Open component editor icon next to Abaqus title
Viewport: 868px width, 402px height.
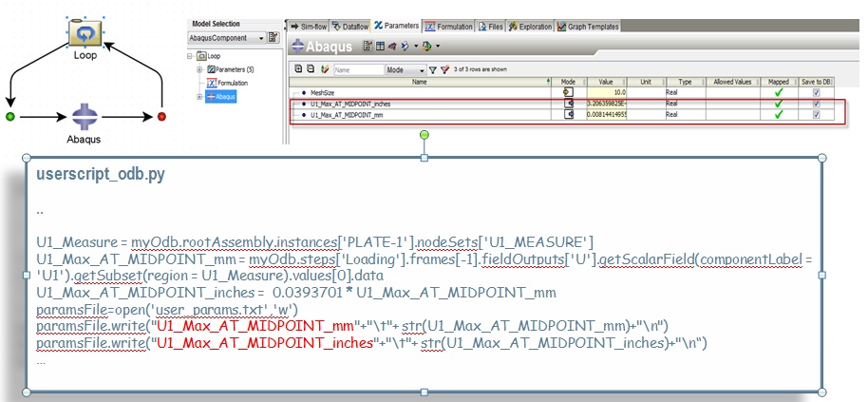368,46
